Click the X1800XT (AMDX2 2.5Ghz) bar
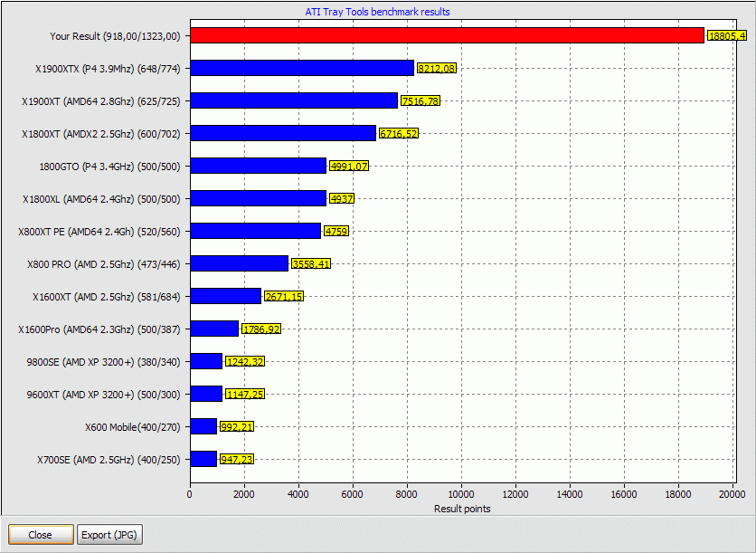756x553 pixels. point(283,133)
